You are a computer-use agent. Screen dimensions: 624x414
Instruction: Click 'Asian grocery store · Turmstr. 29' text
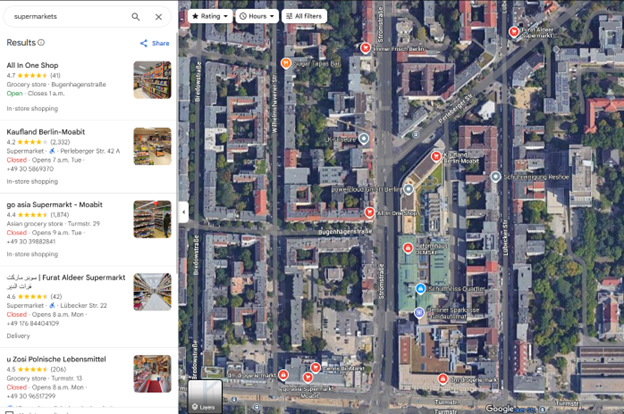[53, 224]
